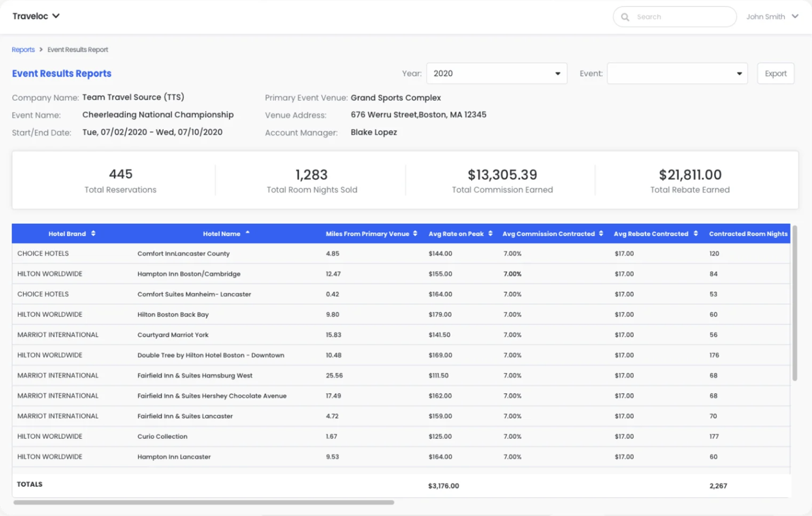Click the Event Results Report breadcrumb
The height and width of the screenshot is (516, 812).
pyautogui.click(x=78, y=50)
